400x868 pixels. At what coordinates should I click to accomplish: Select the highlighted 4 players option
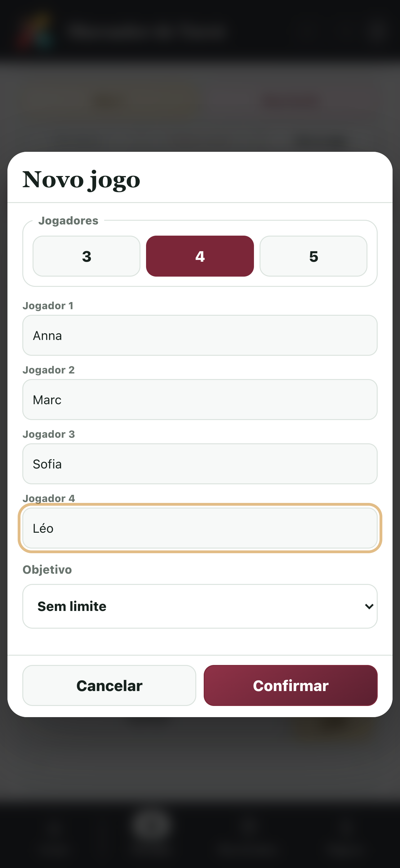coord(200,256)
